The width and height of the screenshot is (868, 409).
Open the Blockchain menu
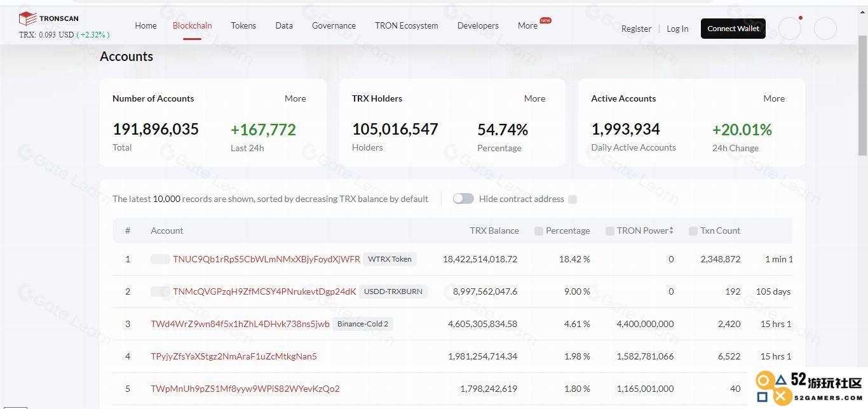(x=193, y=25)
